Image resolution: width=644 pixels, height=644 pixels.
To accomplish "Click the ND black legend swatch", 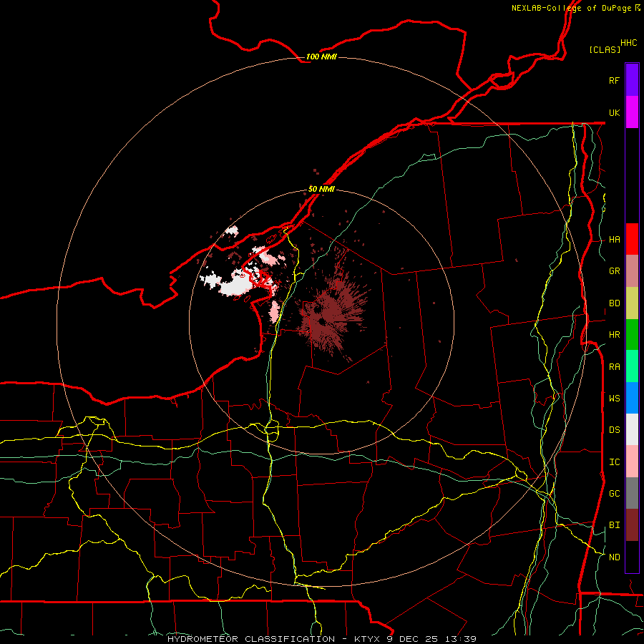I will coord(632,557).
